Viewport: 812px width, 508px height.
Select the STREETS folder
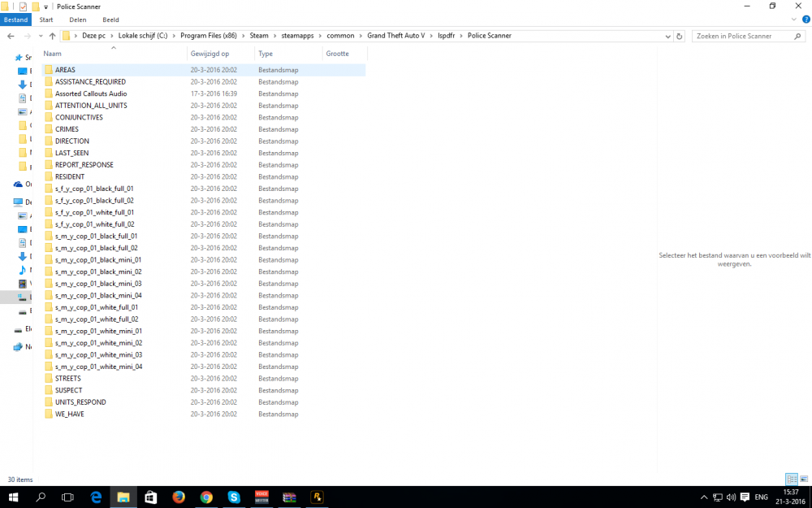coord(68,379)
